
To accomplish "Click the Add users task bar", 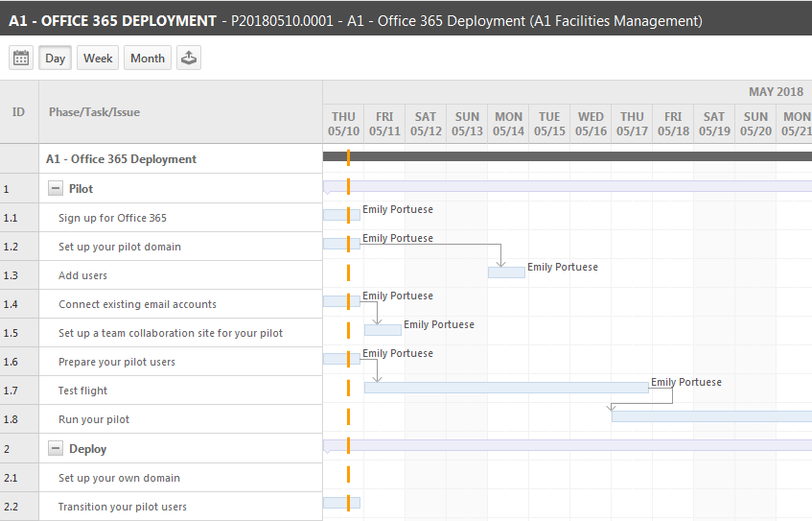I will tap(506, 272).
